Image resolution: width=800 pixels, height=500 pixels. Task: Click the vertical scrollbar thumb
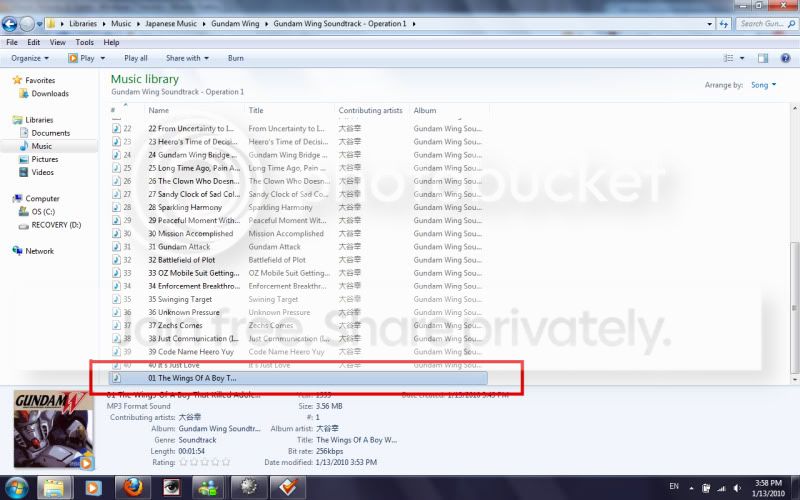793,307
